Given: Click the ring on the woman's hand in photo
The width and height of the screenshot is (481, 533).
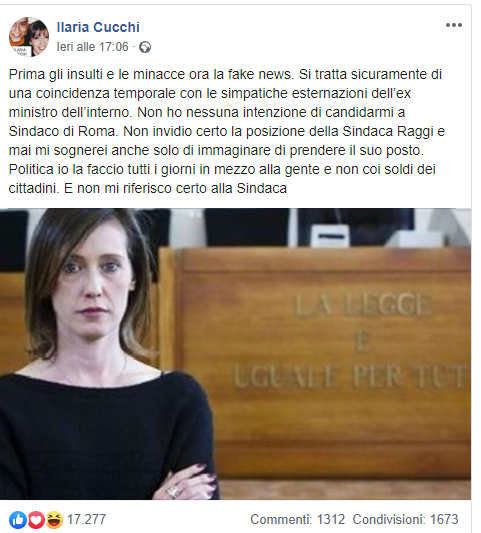Looking at the screenshot, I should 174,491.
